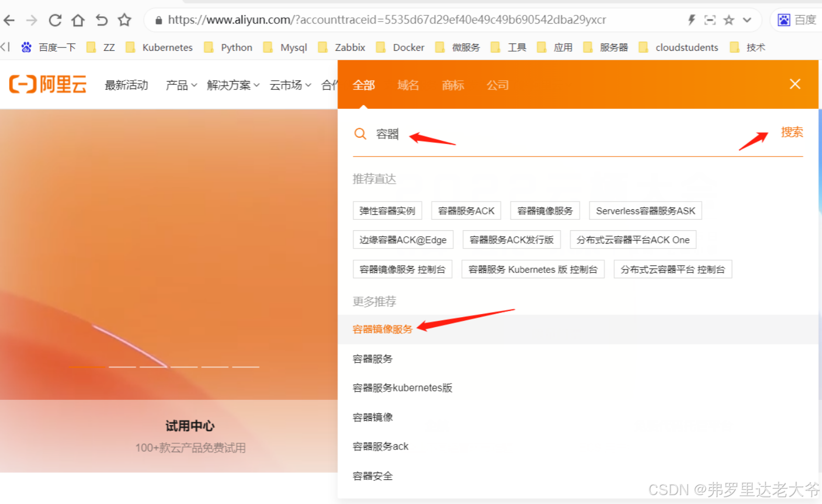This screenshot has width=822, height=504.
Task: Select suggestion 容器服务
Action: click(x=373, y=359)
